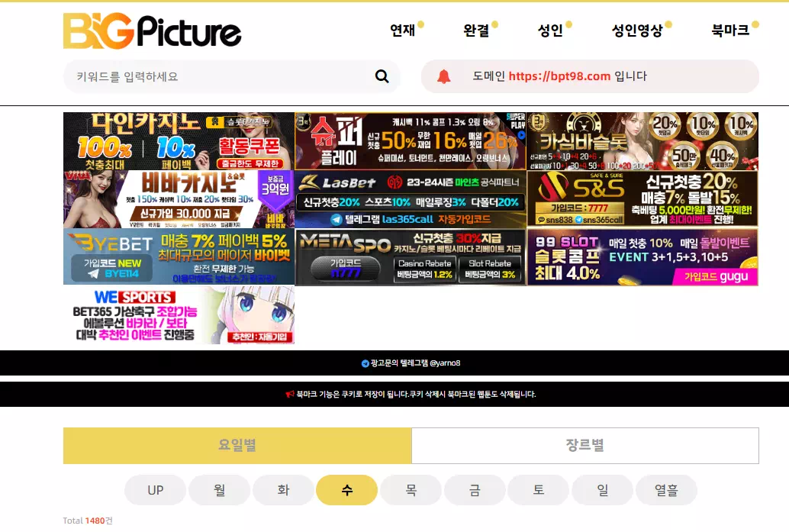Open the 비바카지노 banner ad
This screenshot has height=532, width=789.
(x=179, y=199)
